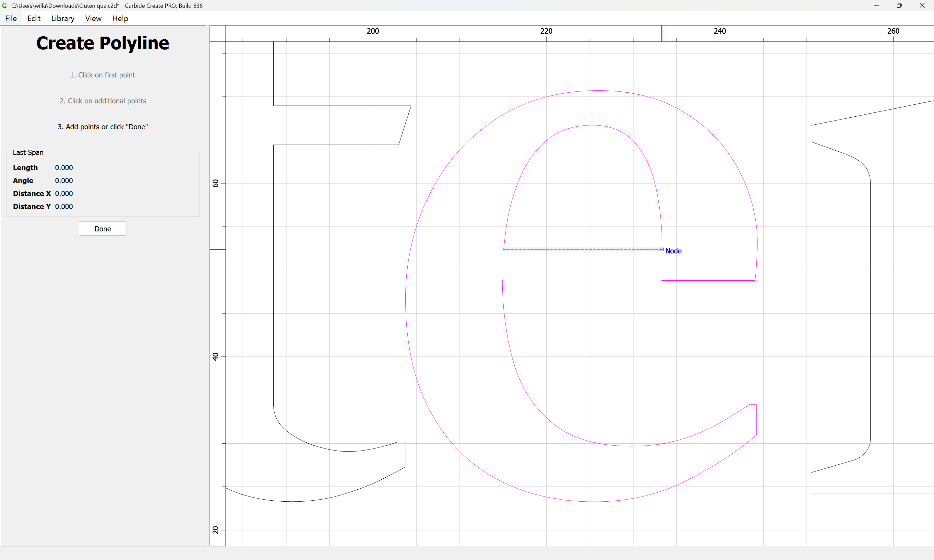Click the 260 label on horizontal ruler
The height and width of the screenshot is (560, 934).
coord(893,31)
